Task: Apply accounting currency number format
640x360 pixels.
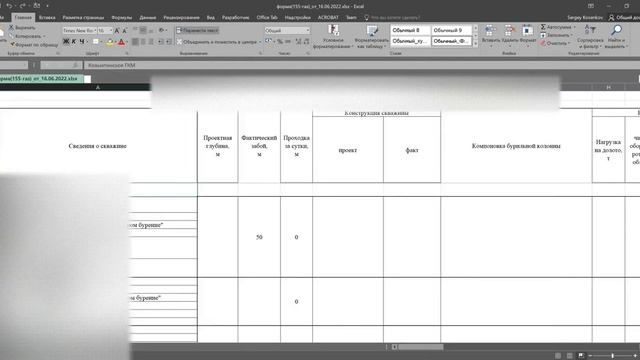Action: click(269, 42)
